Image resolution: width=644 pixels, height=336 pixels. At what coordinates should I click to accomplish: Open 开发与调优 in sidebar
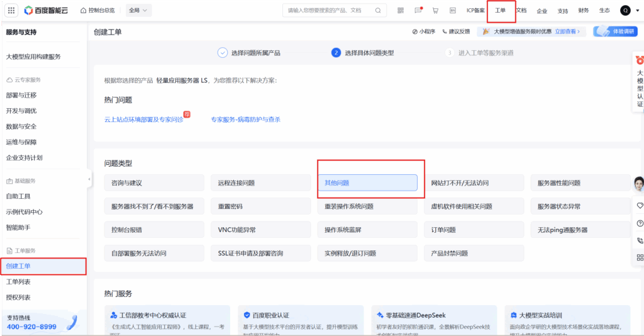21,111
